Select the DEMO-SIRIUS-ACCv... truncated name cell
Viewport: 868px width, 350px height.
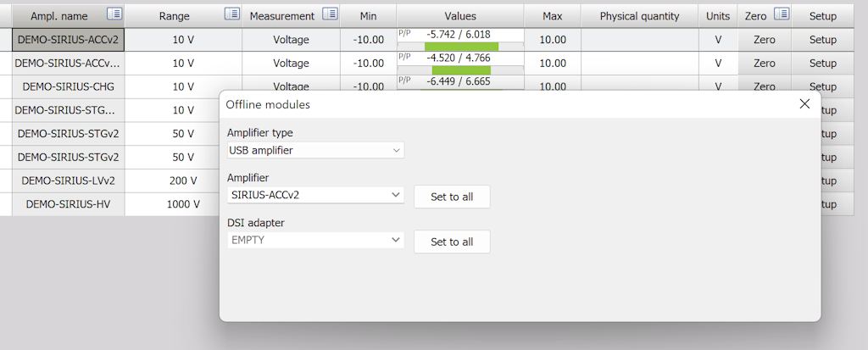point(68,64)
